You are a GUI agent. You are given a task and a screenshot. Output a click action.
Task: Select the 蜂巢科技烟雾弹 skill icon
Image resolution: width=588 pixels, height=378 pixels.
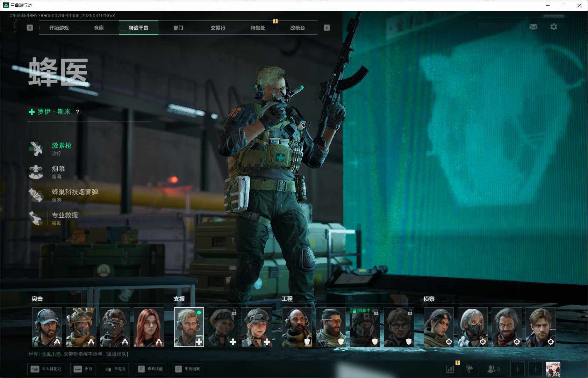(36, 195)
